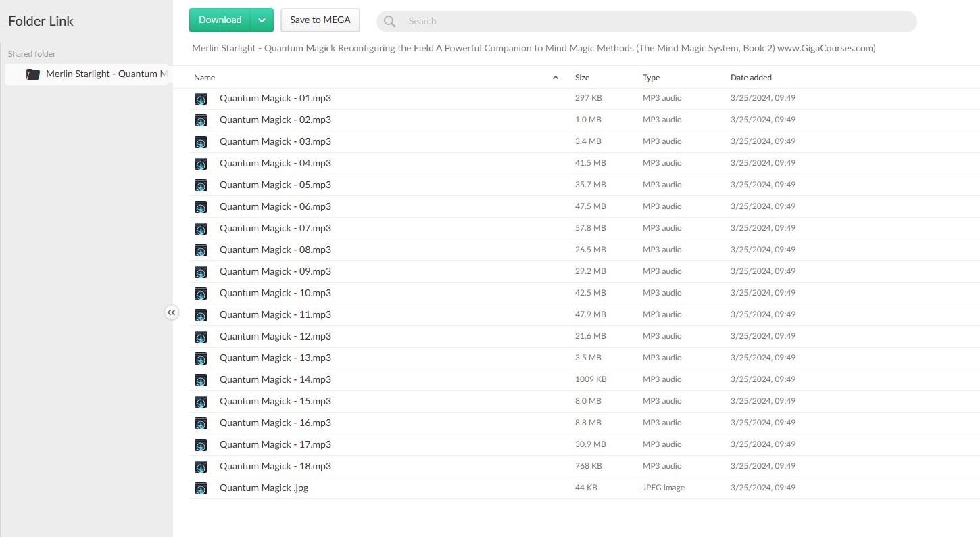Sort files by Date added column header
This screenshot has height=537, width=980.
click(x=751, y=78)
